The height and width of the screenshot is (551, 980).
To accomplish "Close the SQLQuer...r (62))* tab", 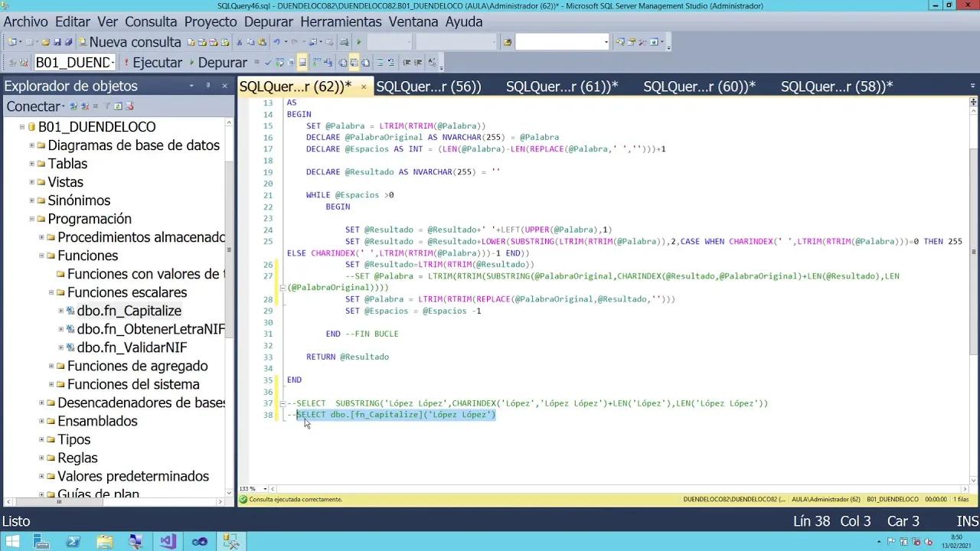I will point(364,87).
